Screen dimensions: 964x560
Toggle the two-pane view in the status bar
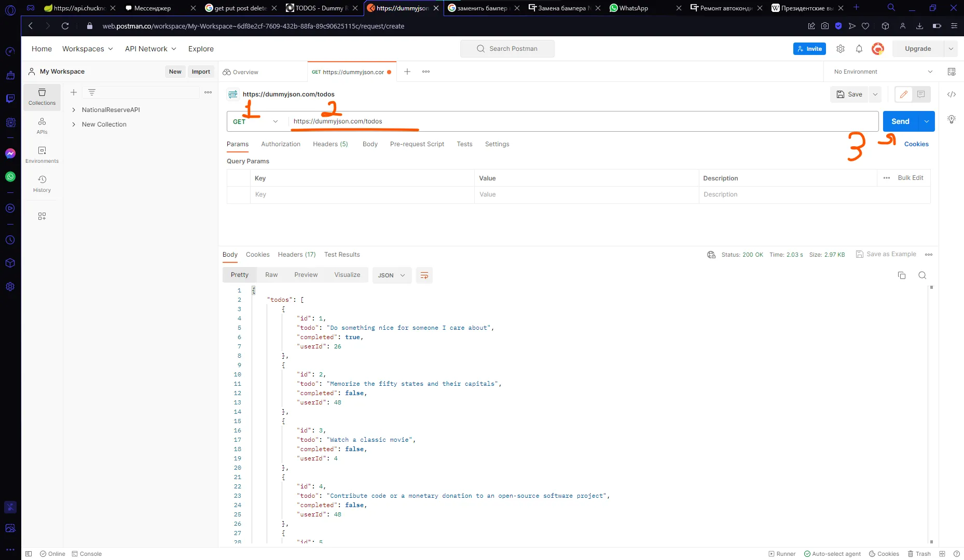click(942, 554)
